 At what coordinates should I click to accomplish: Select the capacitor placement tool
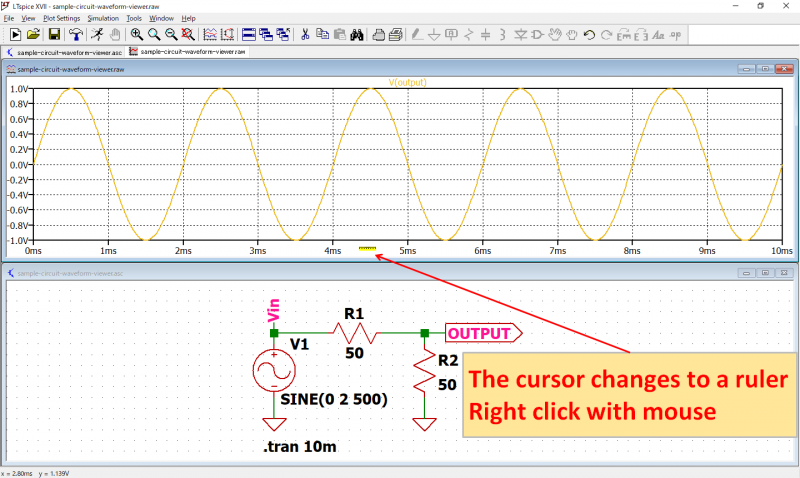pos(486,35)
